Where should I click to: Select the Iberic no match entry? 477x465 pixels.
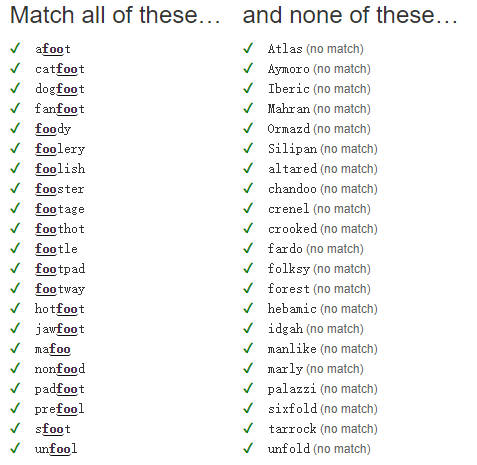319,89
